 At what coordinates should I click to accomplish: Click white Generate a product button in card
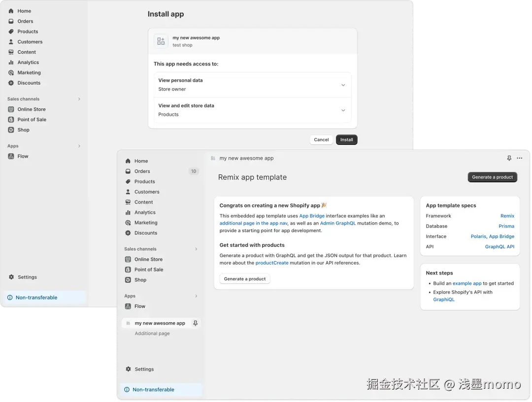tap(245, 279)
